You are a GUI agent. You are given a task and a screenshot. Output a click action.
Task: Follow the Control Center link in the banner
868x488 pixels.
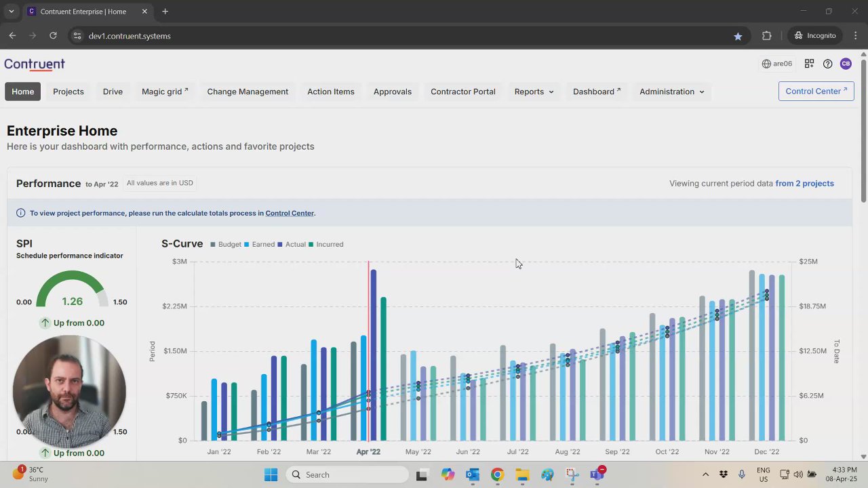[290, 213]
